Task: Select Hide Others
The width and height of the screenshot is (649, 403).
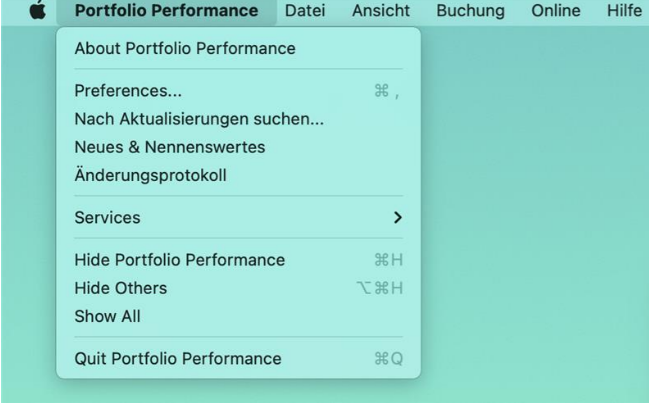Action: click(238, 288)
